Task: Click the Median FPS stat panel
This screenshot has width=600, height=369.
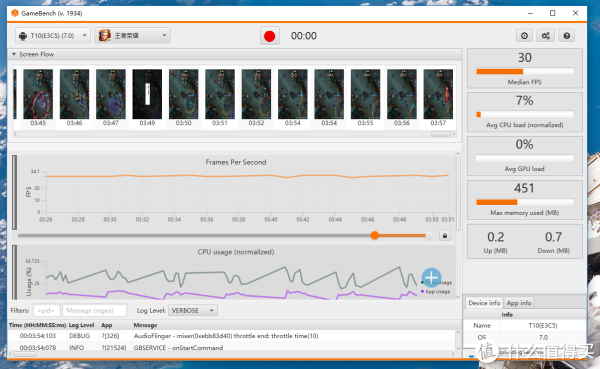Action: [525, 69]
